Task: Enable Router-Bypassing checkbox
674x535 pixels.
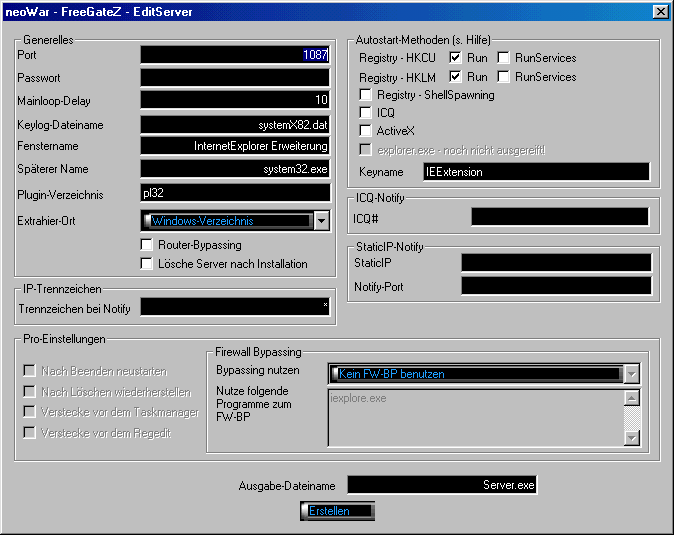Action: pos(147,245)
